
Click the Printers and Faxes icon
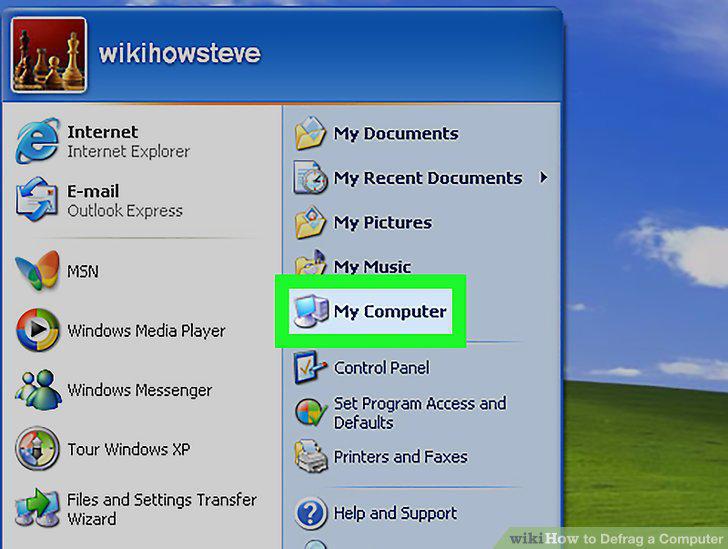(311, 456)
